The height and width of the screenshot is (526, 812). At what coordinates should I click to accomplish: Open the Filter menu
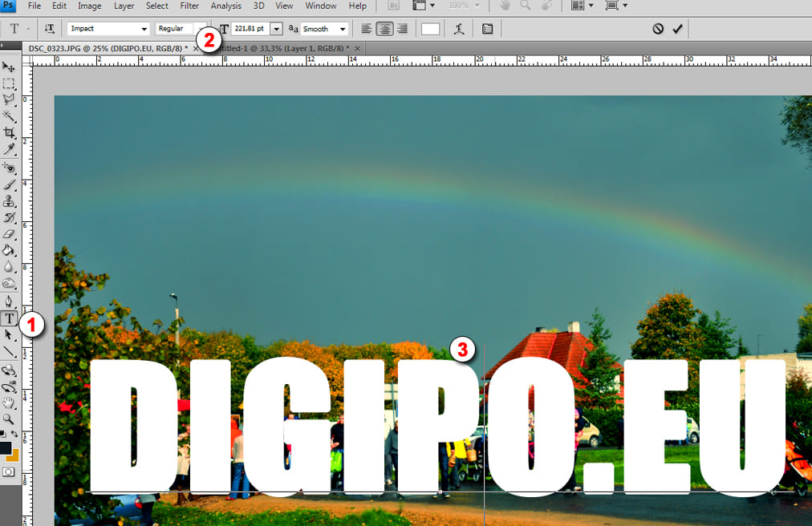point(189,6)
